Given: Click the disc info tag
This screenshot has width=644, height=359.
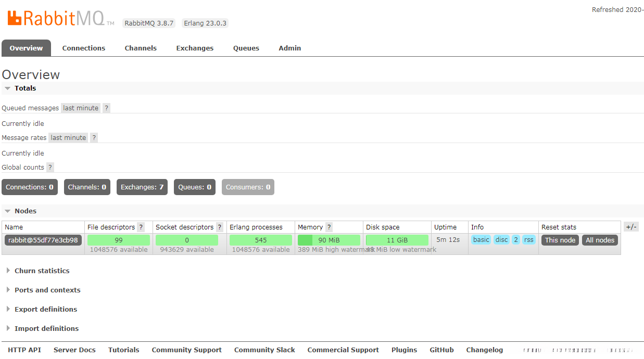Looking at the screenshot, I should tap(502, 240).
